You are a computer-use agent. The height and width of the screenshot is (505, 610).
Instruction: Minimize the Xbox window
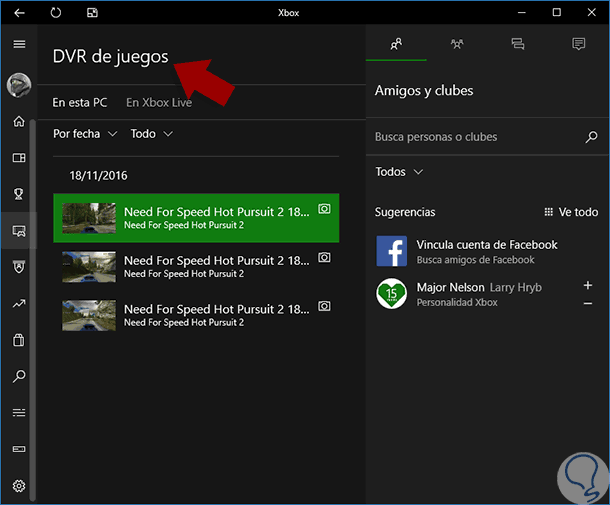click(522, 13)
